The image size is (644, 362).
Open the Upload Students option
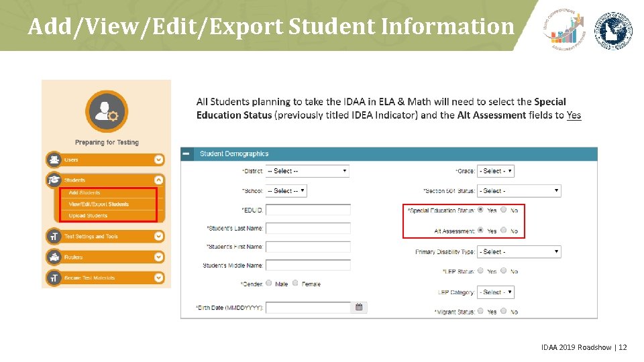point(88,215)
